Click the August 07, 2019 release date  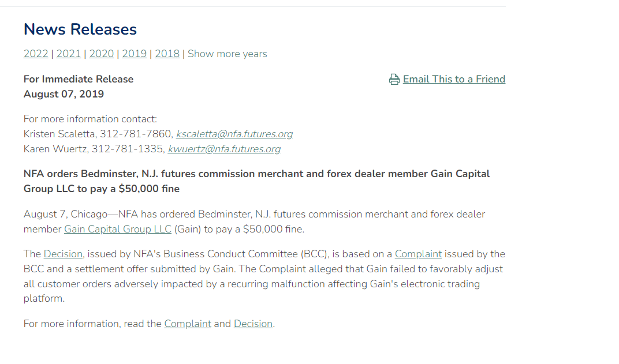[x=64, y=94]
